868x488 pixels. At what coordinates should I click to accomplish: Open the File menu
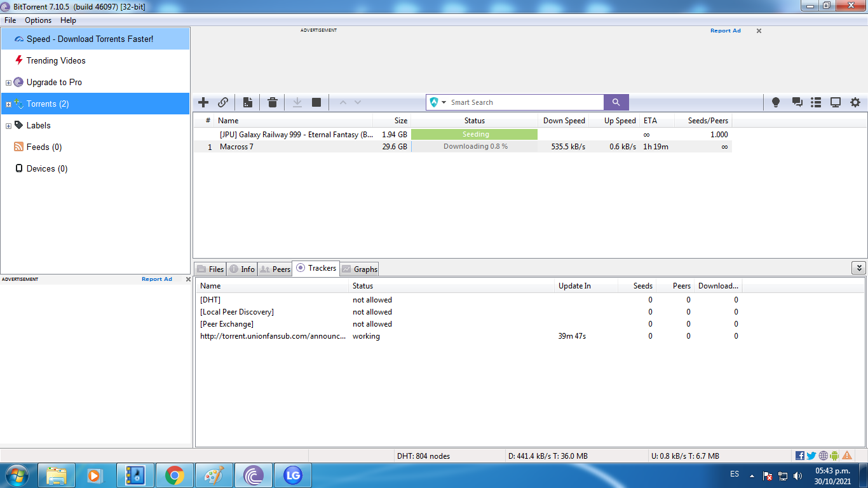[x=10, y=20]
